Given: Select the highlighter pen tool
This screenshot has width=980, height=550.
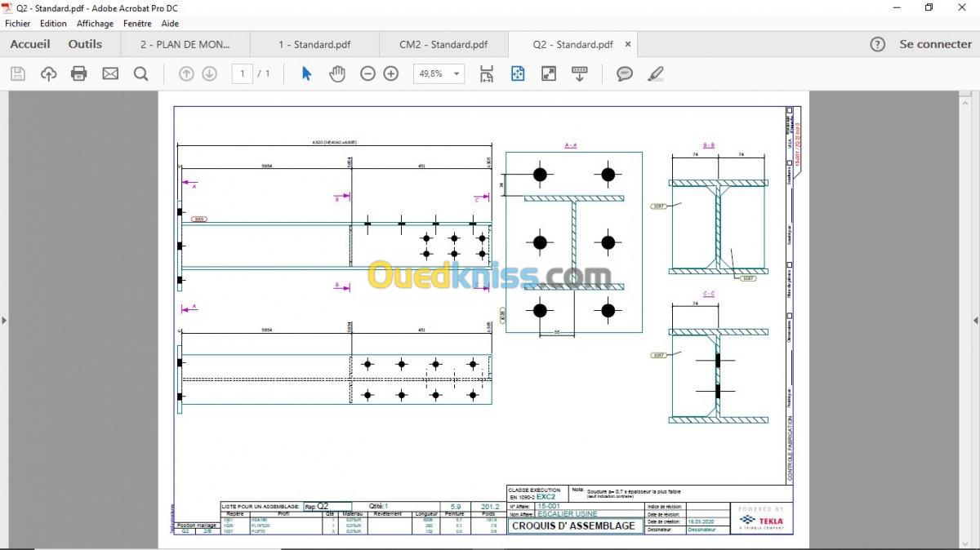Looking at the screenshot, I should pos(655,74).
